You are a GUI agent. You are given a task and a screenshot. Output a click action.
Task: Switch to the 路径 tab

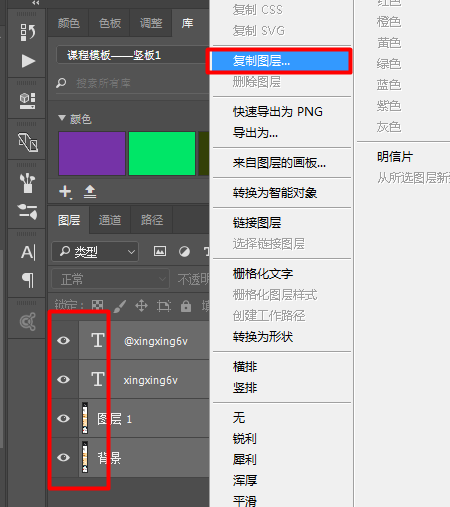tap(151, 220)
